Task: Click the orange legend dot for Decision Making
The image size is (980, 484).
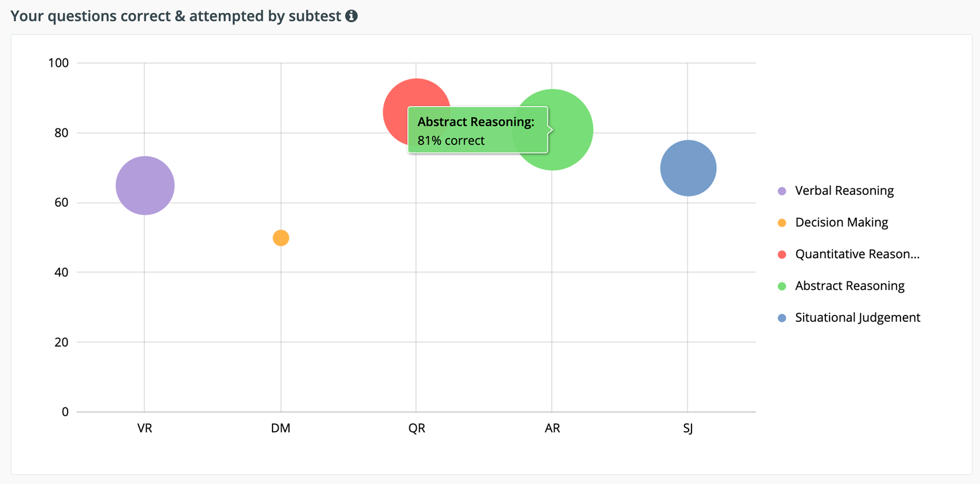Action: click(x=782, y=223)
